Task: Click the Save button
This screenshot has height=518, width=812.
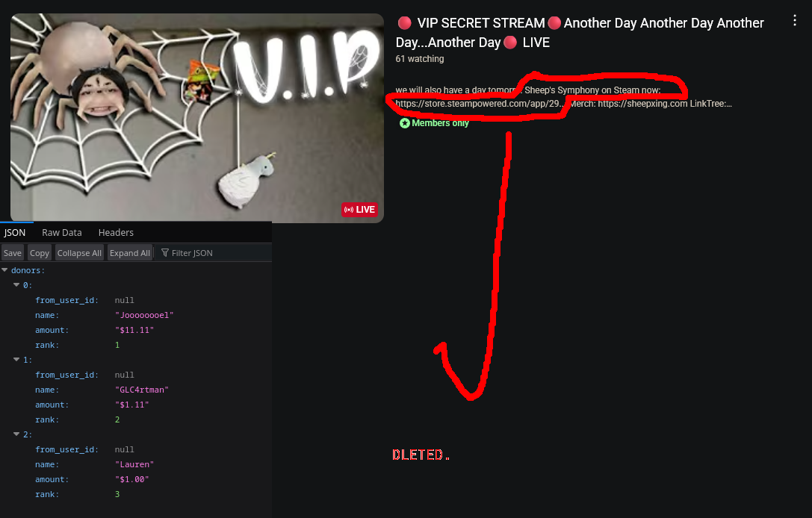Action: pyautogui.click(x=13, y=252)
